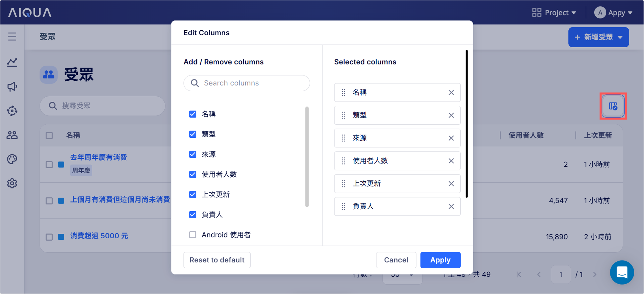Click the audience people sidebar icon
644x294 pixels.
tap(12, 135)
